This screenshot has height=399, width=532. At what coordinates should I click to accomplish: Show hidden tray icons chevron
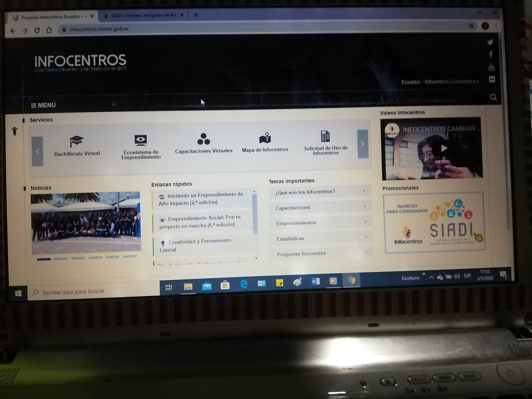[x=431, y=277]
